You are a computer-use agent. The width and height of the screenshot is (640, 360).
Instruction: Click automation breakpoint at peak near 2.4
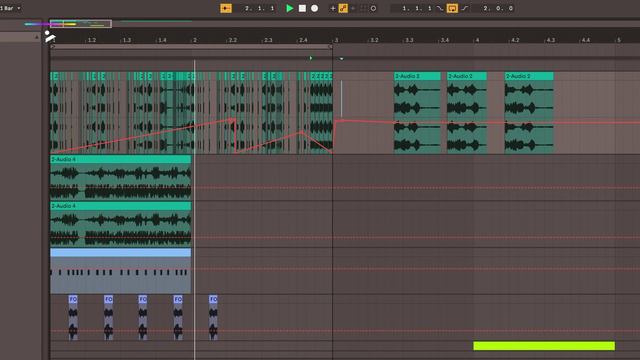[x=302, y=132]
